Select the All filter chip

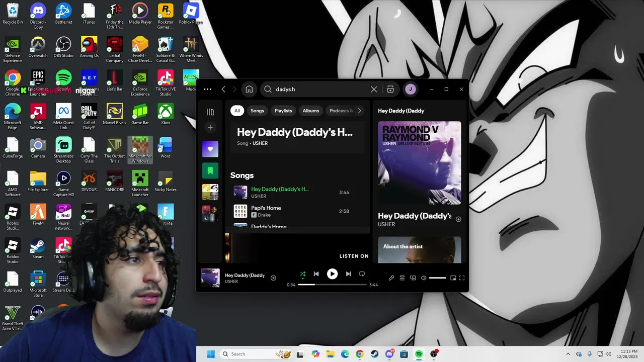[x=237, y=111]
